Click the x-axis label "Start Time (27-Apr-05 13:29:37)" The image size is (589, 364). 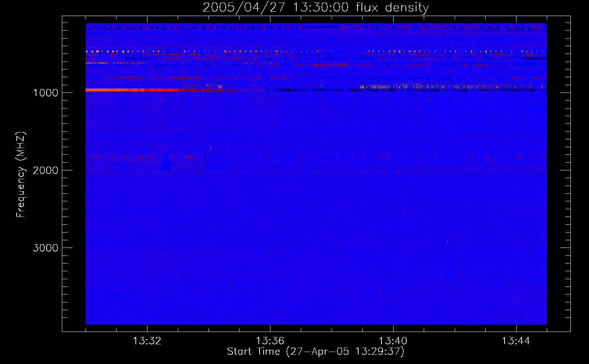[316, 352]
